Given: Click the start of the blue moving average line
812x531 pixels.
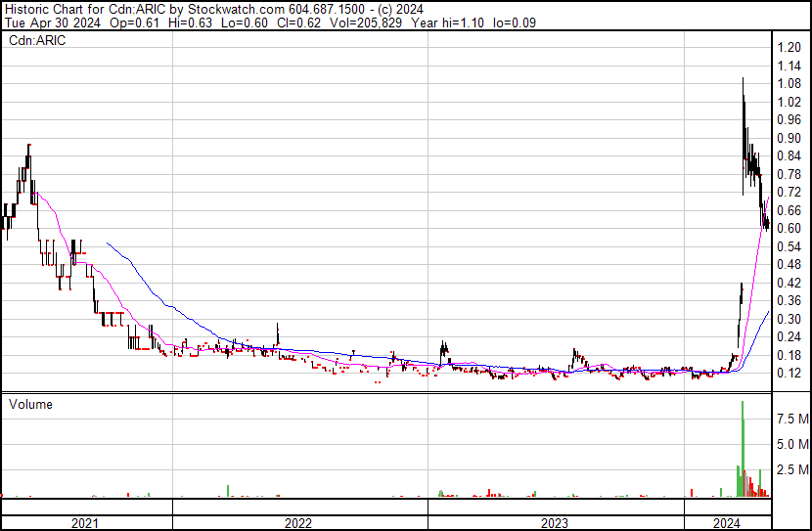Looking at the screenshot, I should (x=106, y=243).
